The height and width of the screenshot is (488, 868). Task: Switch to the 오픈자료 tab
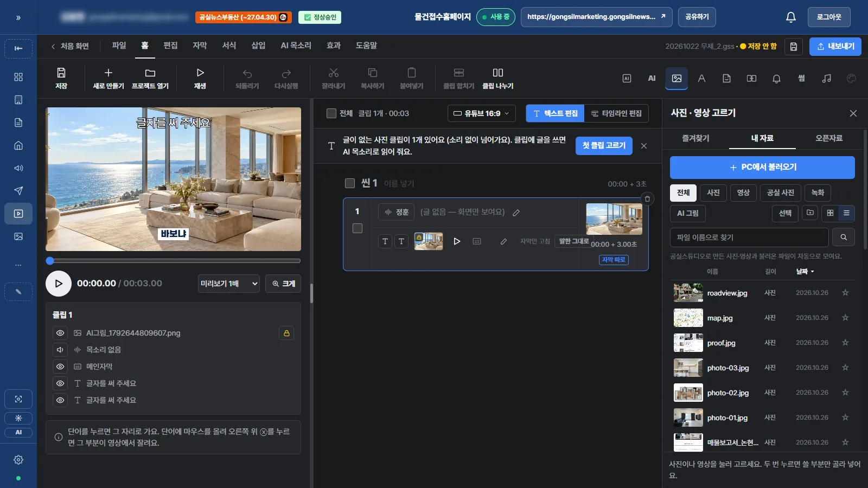pyautogui.click(x=829, y=138)
